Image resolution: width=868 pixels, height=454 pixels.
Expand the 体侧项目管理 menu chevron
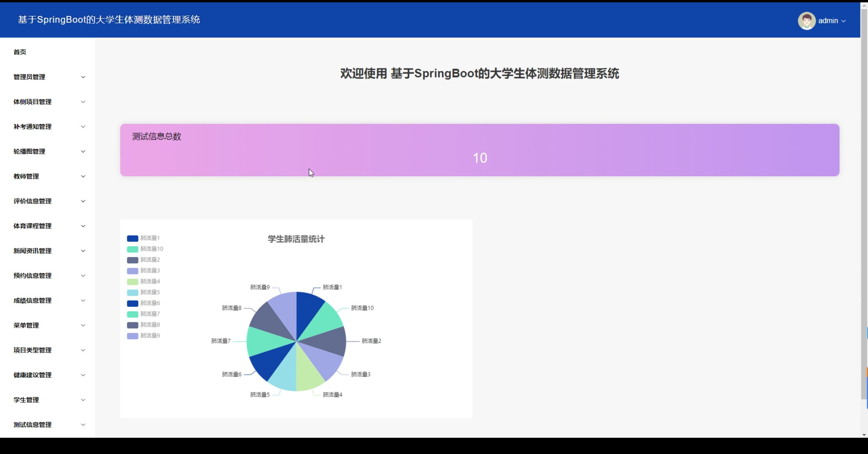coord(83,102)
